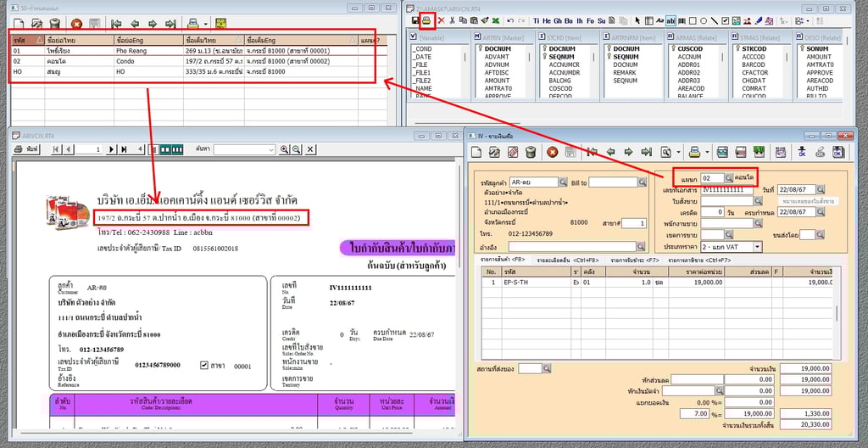Open the แผนก department lookup beside 02
The width and height of the screenshot is (868, 448).
(x=729, y=178)
